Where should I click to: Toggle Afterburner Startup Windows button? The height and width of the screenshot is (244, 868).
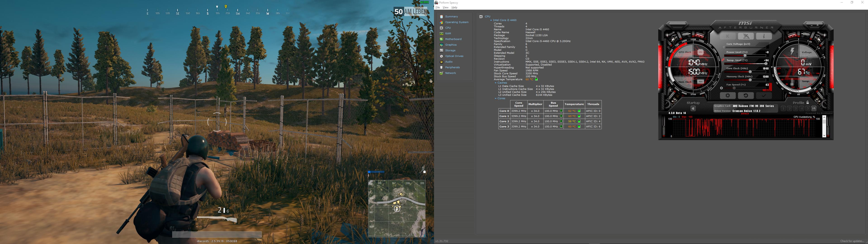point(693,108)
